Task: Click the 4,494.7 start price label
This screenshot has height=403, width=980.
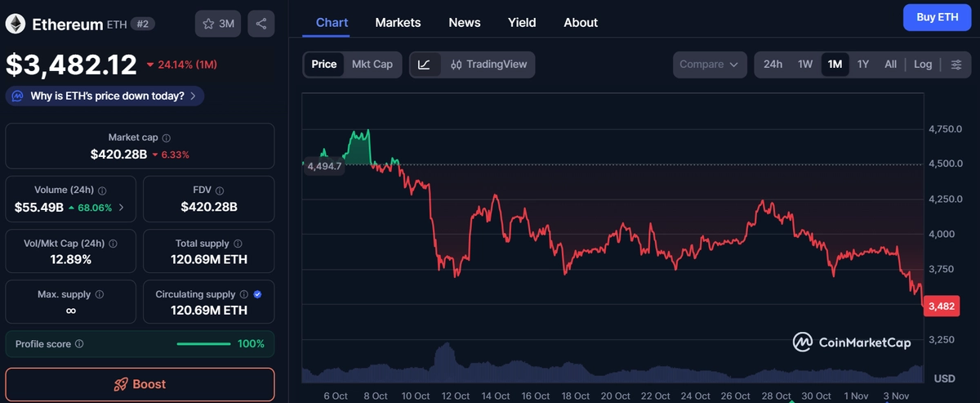Action: tap(324, 164)
